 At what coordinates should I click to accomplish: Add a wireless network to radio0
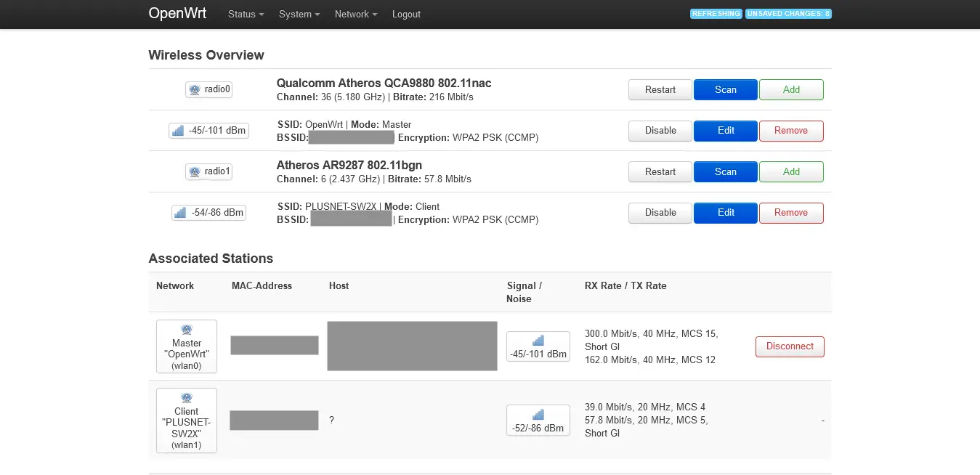[791, 90]
